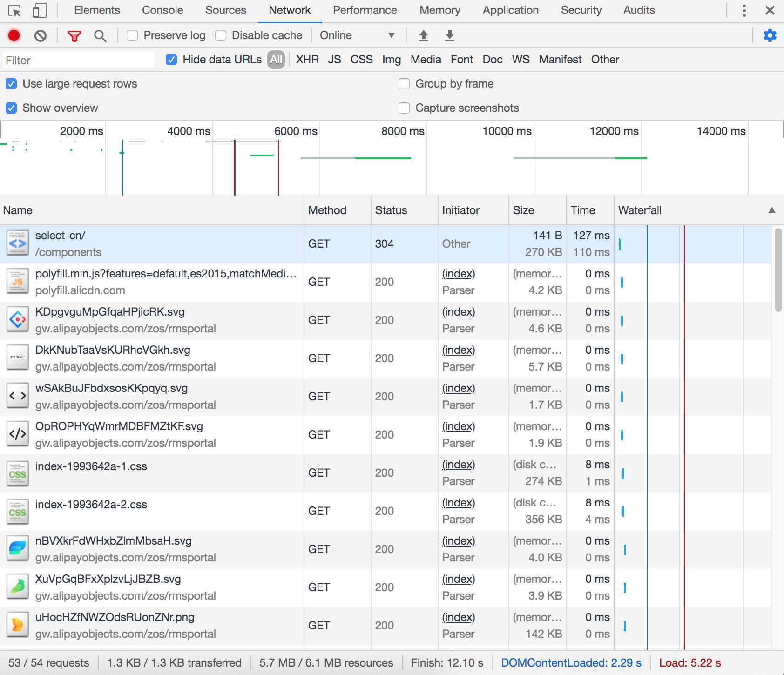Click the import HAR upload arrow
Image resolution: width=784 pixels, height=675 pixels.
coord(423,35)
